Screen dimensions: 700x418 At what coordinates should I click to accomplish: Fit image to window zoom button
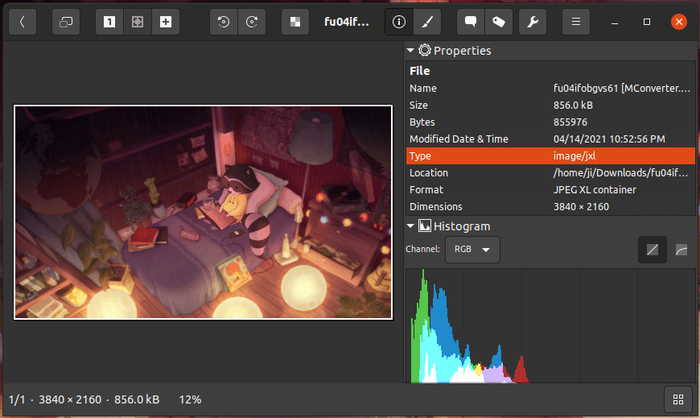tap(138, 21)
